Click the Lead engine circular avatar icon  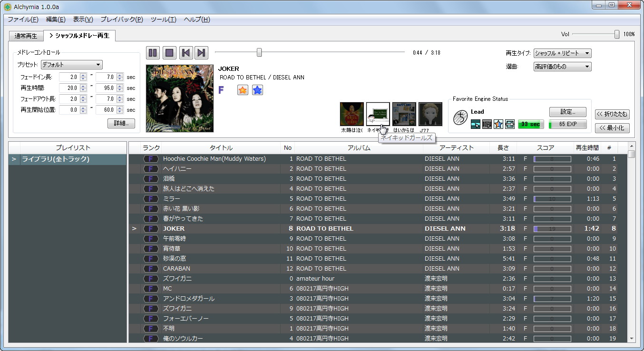(x=459, y=117)
